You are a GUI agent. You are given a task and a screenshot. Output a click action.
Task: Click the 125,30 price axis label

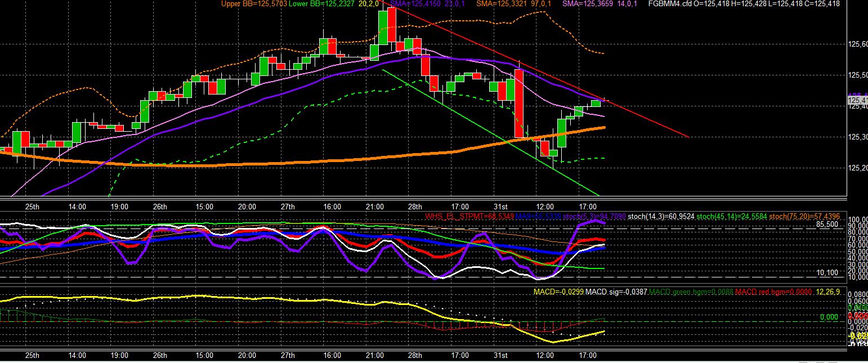857,137
